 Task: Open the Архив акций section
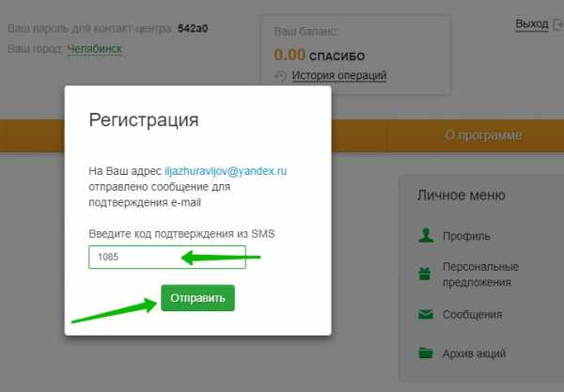click(475, 353)
